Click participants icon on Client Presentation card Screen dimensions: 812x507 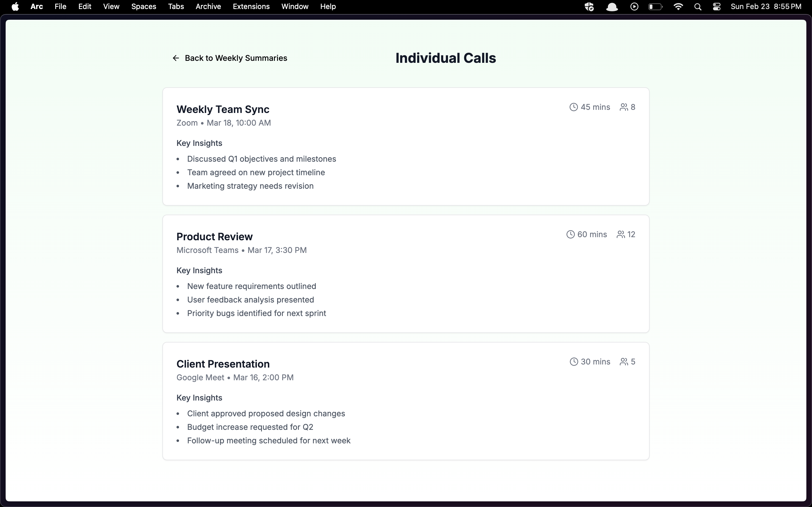click(623, 361)
